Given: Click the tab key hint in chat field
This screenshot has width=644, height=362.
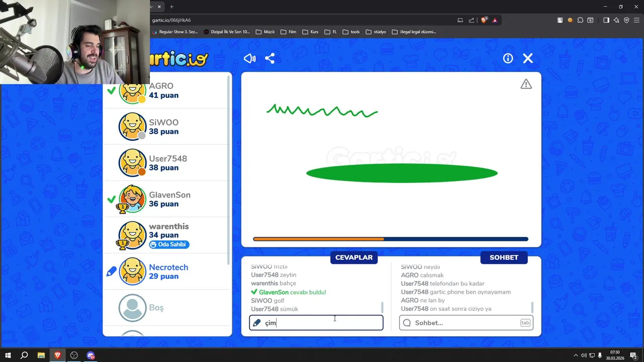Looking at the screenshot, I should pos(525,323).
